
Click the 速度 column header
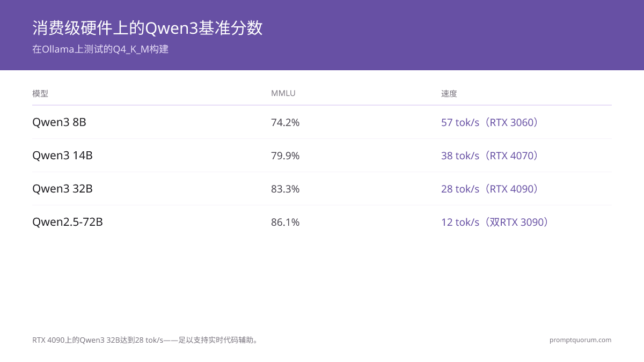pyautogui.click(x=449, y=93)
